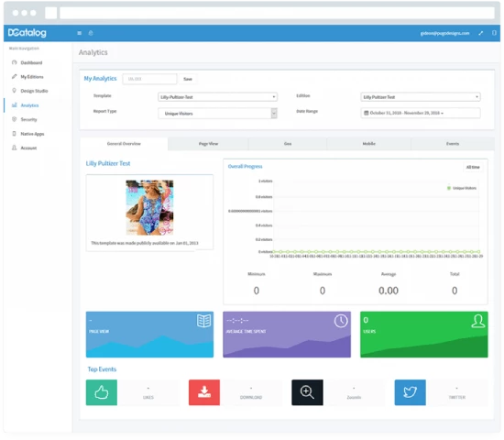The width and height of the screenshot is (504, 440).
Task: Click the Users green stat card
Action: 424,335
